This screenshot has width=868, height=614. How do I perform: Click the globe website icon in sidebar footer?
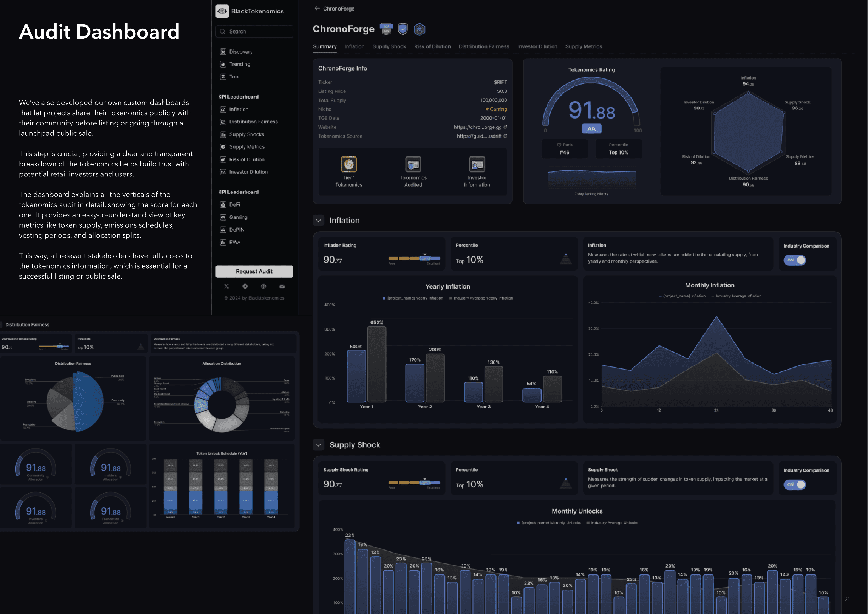263,286
